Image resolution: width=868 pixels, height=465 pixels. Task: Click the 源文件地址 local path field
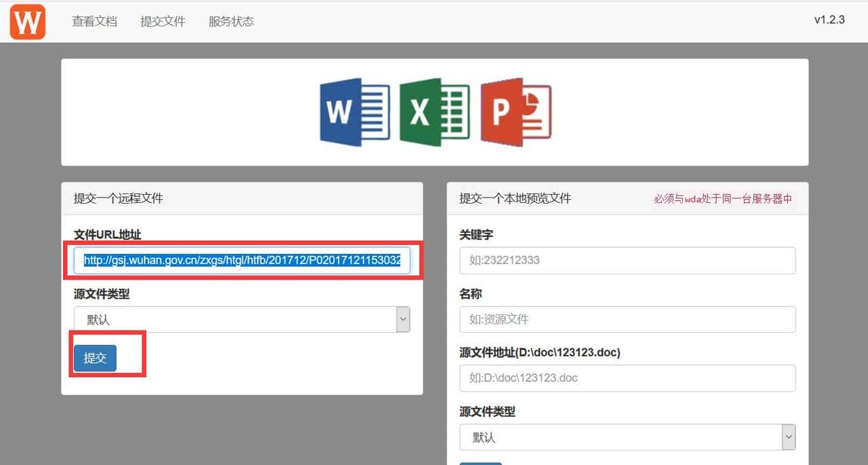coord(627,378)
